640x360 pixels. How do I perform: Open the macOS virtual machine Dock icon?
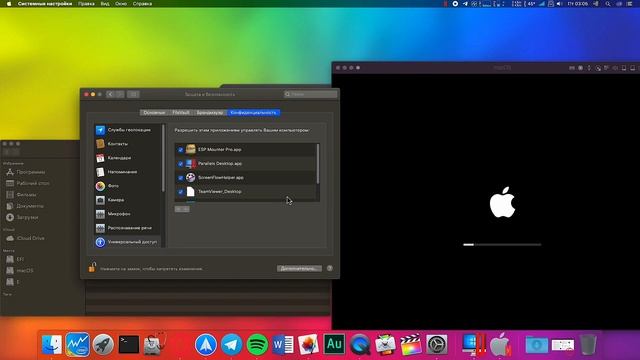click(500, 344)
